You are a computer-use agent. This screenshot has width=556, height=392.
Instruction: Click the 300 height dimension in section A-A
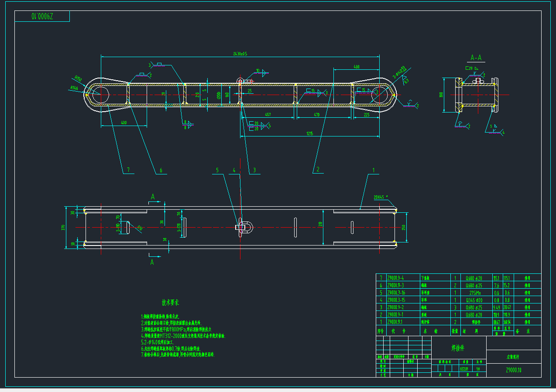(x=441, y=95)
